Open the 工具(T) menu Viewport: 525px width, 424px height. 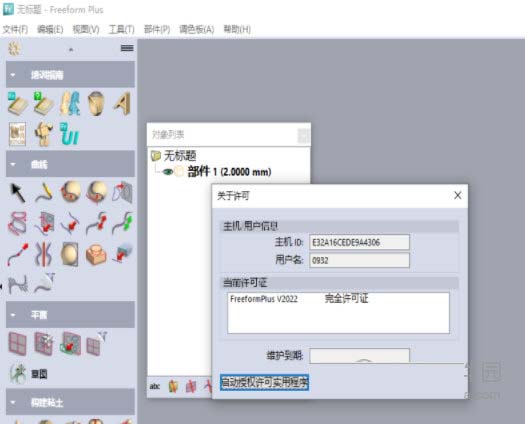pos(122,29)
